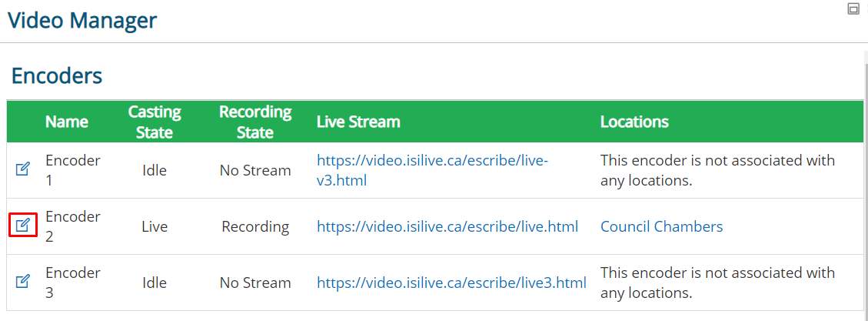Select the Live Stream column header

click(x=358, y=122)
